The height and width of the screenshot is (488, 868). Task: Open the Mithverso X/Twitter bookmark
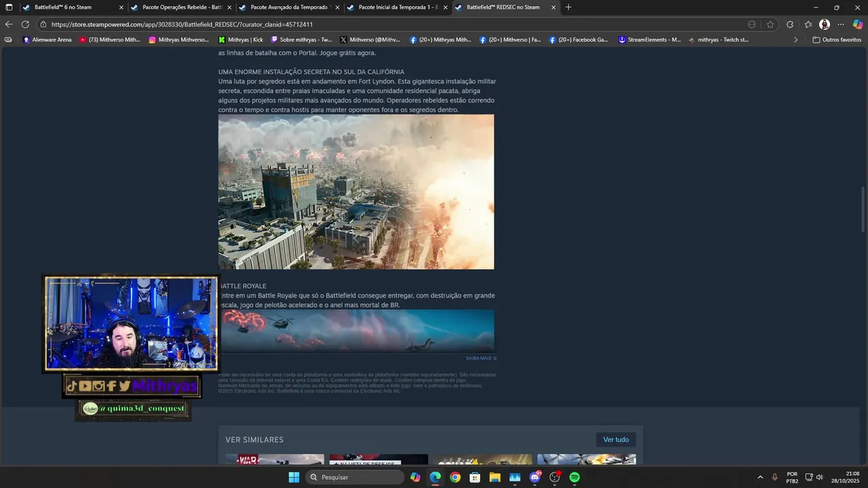click(370, 40)
